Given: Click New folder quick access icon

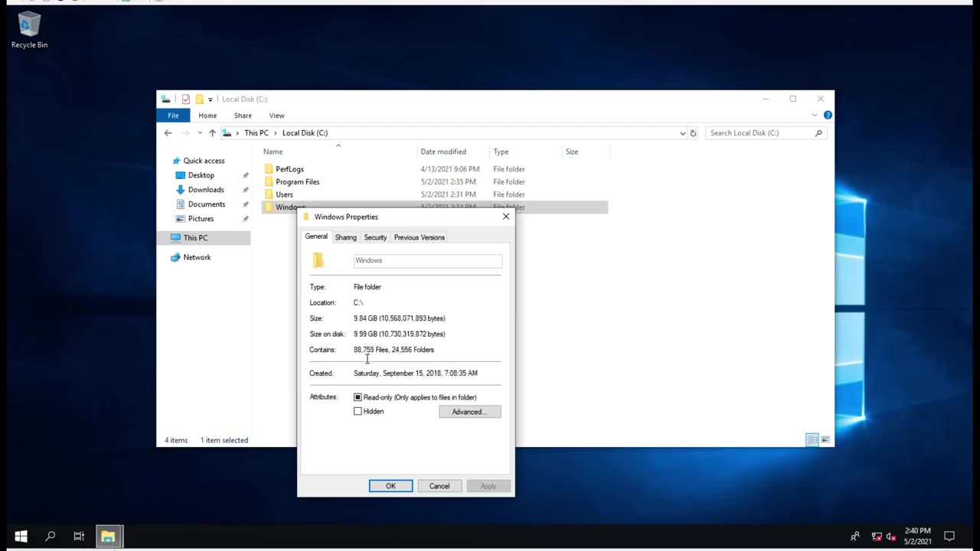Looking at the screenshot, I should click(x=199, y=99).
